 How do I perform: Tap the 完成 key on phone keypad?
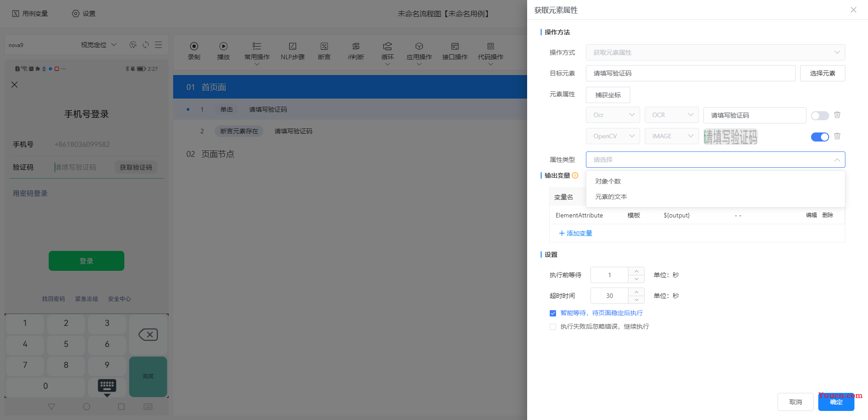tap(148, 376)
